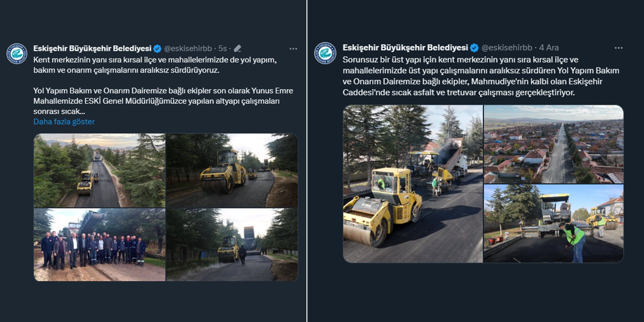Click the verified badge in right tweet

point(474,48)
